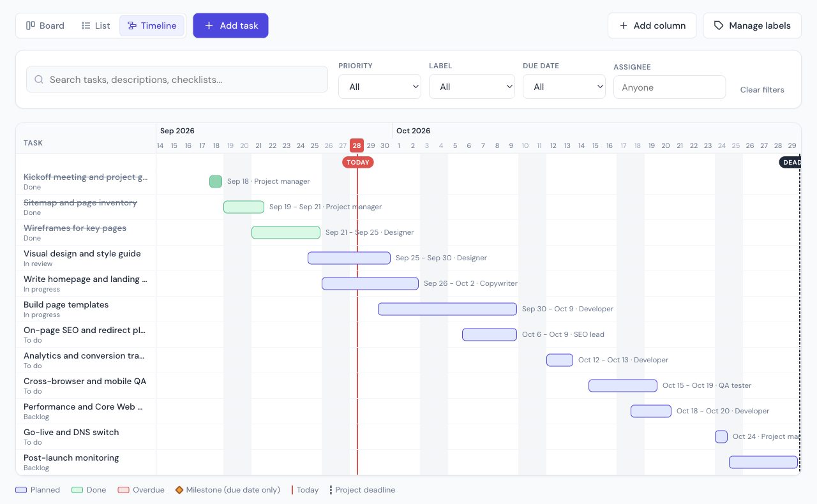Click the Sitemap and page inventory bar
Viewport: 817px width, 504px height.
[244, 207]
